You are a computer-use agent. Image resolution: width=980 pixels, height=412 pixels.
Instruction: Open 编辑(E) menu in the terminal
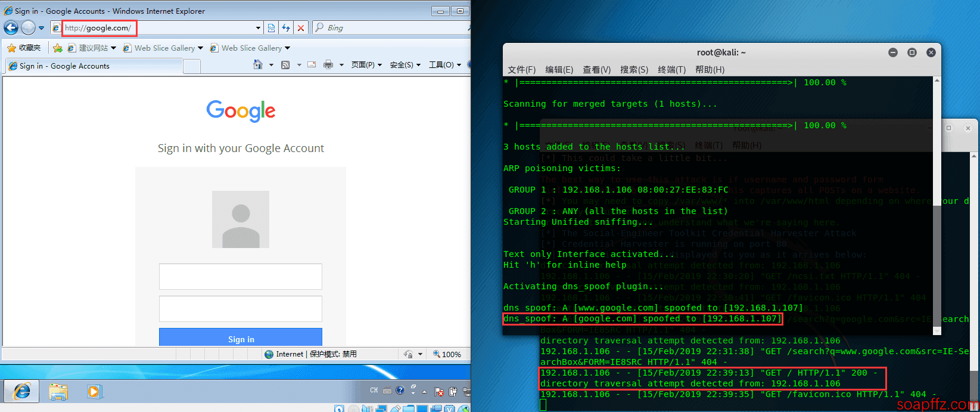tap(559, 70)
